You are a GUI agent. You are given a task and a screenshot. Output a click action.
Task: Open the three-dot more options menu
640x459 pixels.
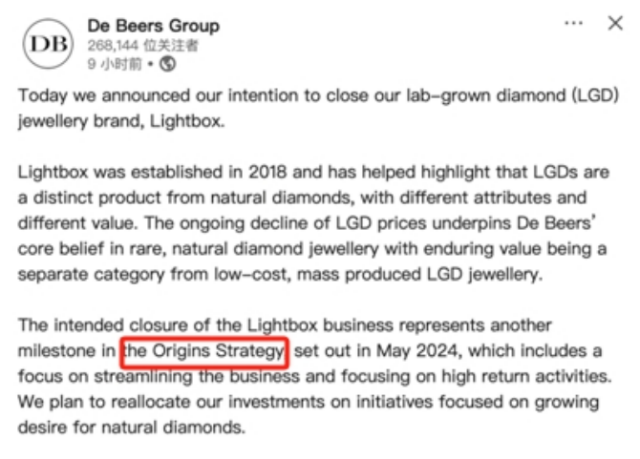573,23
